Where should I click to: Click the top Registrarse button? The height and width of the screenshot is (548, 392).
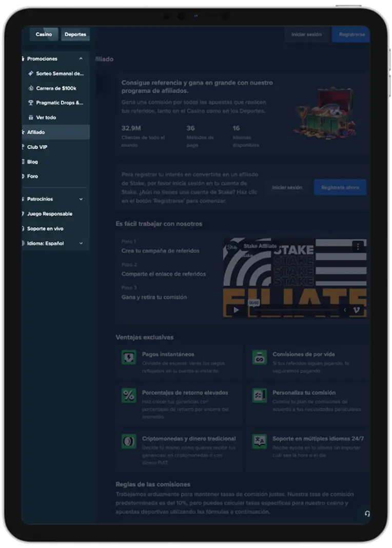pos(351,34)
